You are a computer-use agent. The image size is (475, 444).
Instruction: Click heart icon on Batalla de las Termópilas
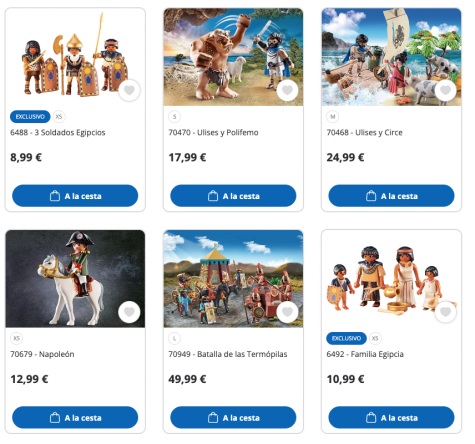[287, 312]
